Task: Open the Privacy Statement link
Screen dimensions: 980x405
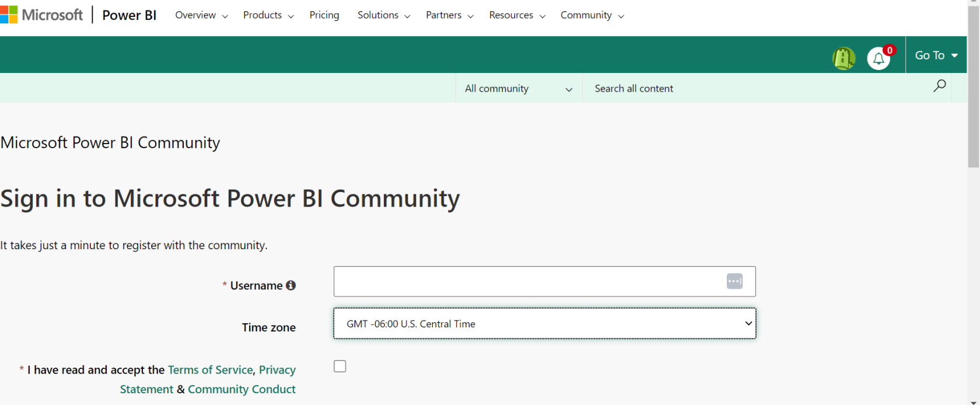Action: (x=277, y=370)
